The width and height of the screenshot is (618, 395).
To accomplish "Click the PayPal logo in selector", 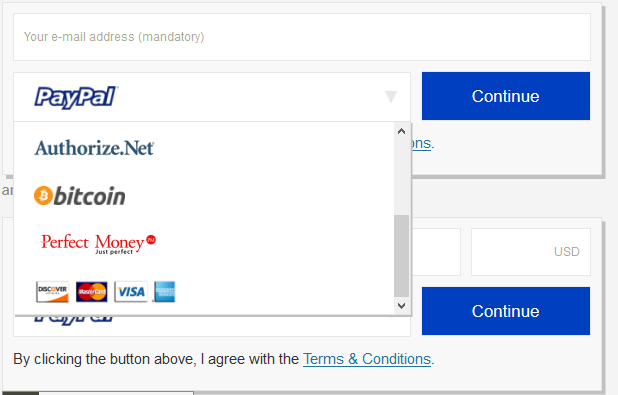I will (x=76, y=97).
